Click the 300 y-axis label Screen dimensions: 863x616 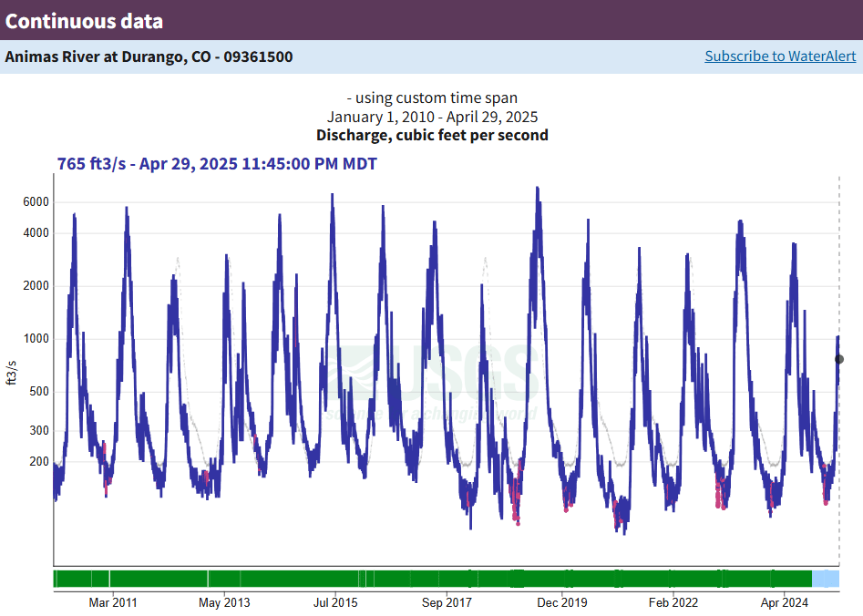tap(39, 430)
